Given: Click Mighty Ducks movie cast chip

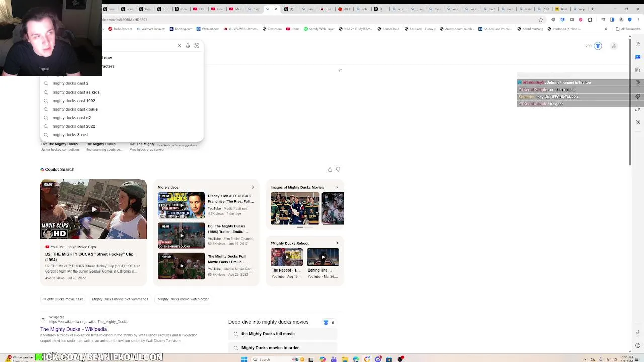Looking at the screenshot, I should [63, 299].
